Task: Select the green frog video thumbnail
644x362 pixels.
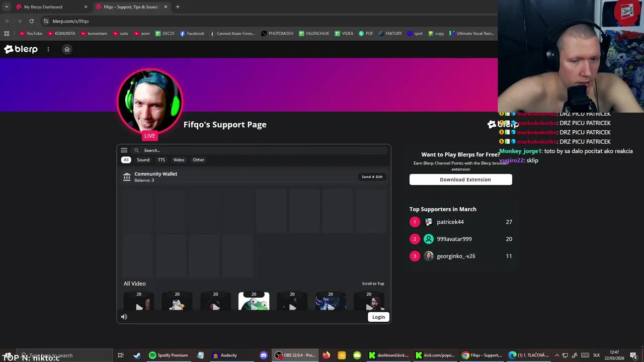Action: coord(254,302)
